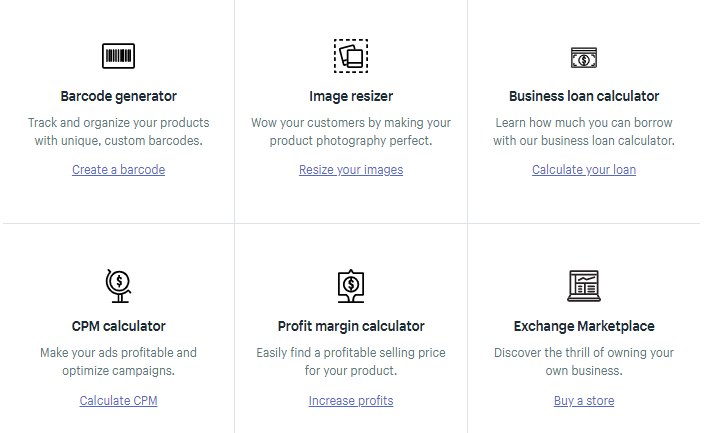The image size is (704, 433).
Task: Click the business loan dollar bill icon
Action: (584, 57)
